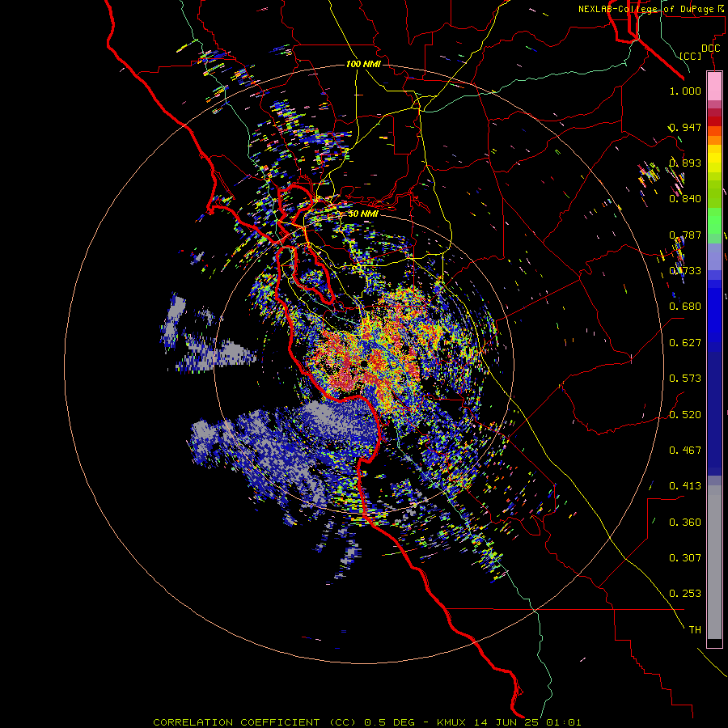Click the 0.307 legend value
728x728 pixels.
pyautogui.click(x=685, y=558)
